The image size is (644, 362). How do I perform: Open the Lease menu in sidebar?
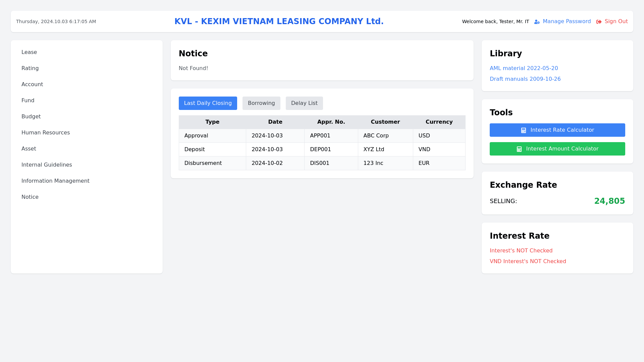[x=29, y=52]
